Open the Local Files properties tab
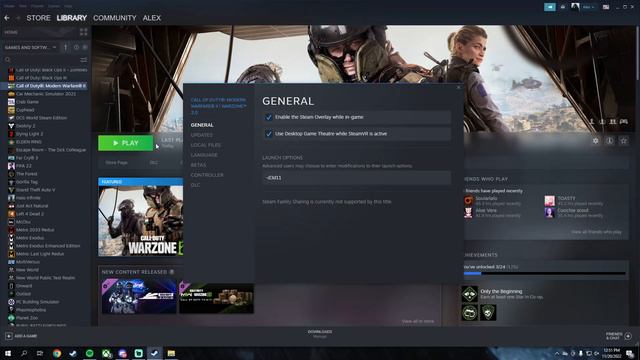The height and width of the screenshot is (360, 640). click(206, 145)
